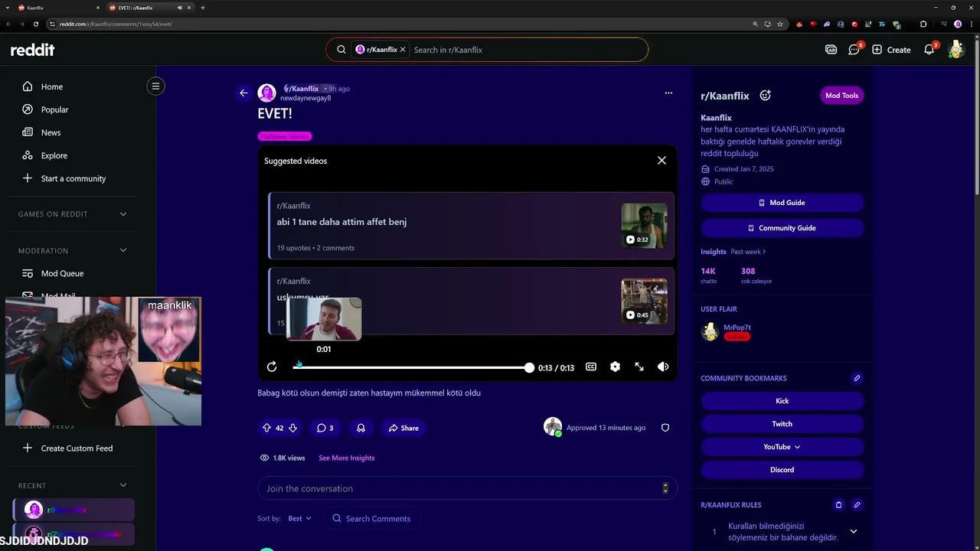980x551 pixels.
Task: Open a new browser tab
Action: point(203,8)
